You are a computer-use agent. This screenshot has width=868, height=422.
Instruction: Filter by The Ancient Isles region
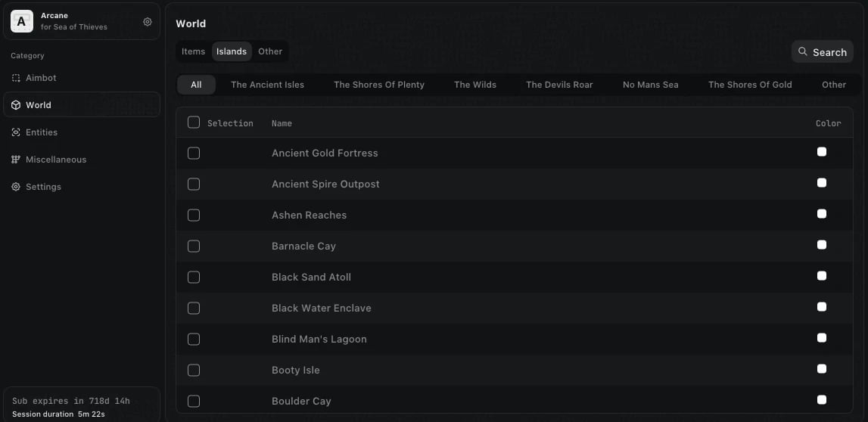tap(267, 85)
